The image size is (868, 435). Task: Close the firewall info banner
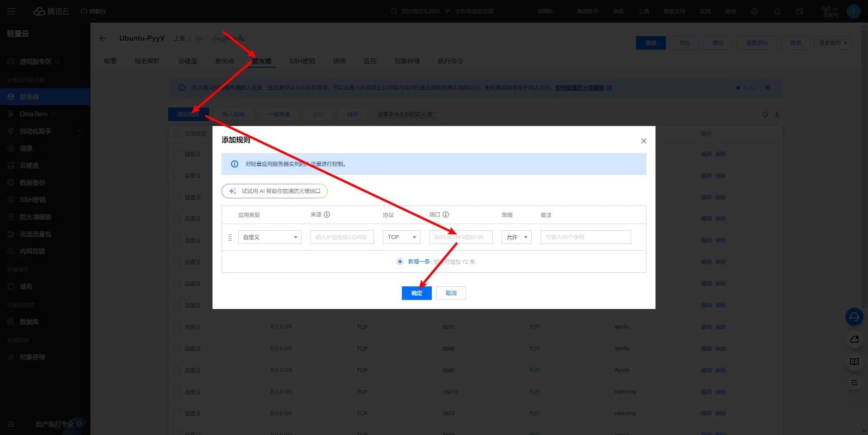(768, 88)
